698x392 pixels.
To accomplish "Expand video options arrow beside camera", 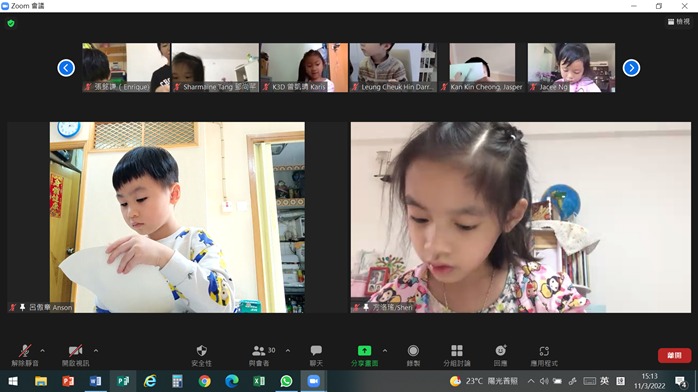I will coord(96,351).
